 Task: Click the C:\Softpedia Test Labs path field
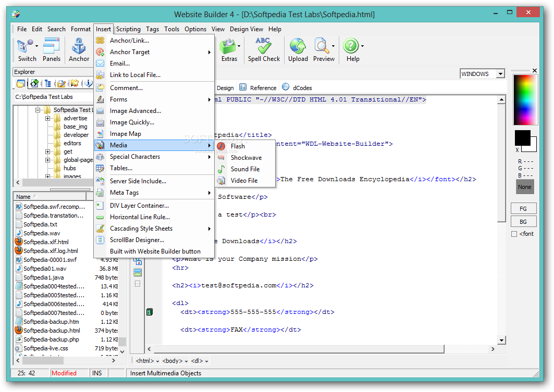(53, 97)
